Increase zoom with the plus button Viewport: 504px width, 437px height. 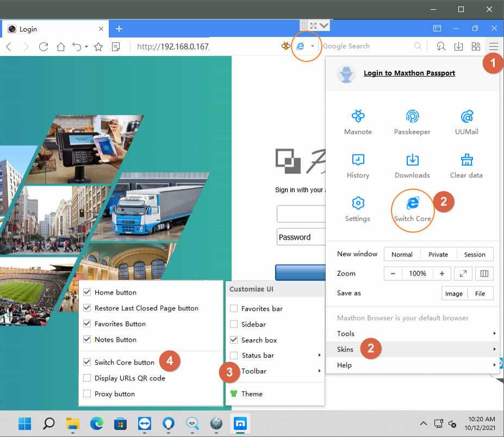(x=442, y=273)
